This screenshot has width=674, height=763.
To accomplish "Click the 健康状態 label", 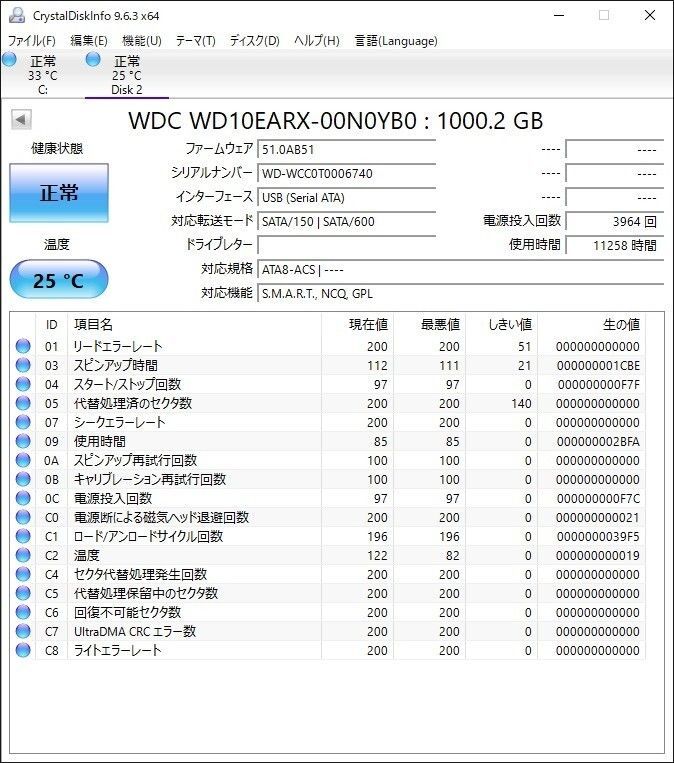I will (57, 148).
